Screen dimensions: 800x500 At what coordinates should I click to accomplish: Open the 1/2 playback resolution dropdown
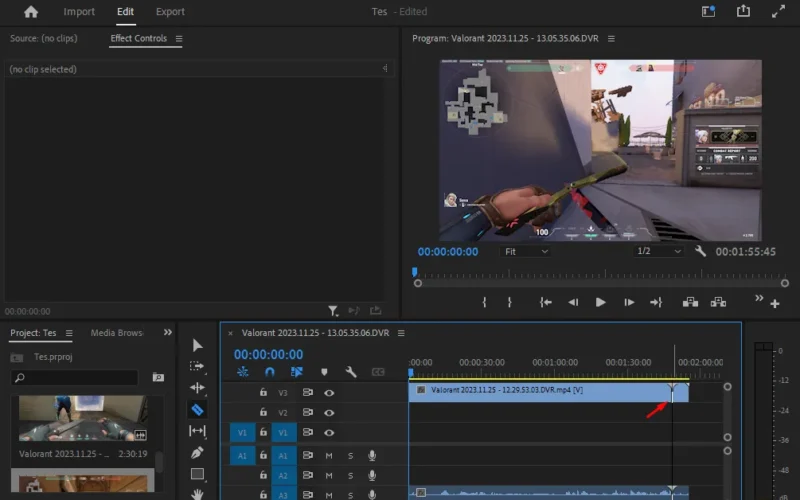coord(659,252)
